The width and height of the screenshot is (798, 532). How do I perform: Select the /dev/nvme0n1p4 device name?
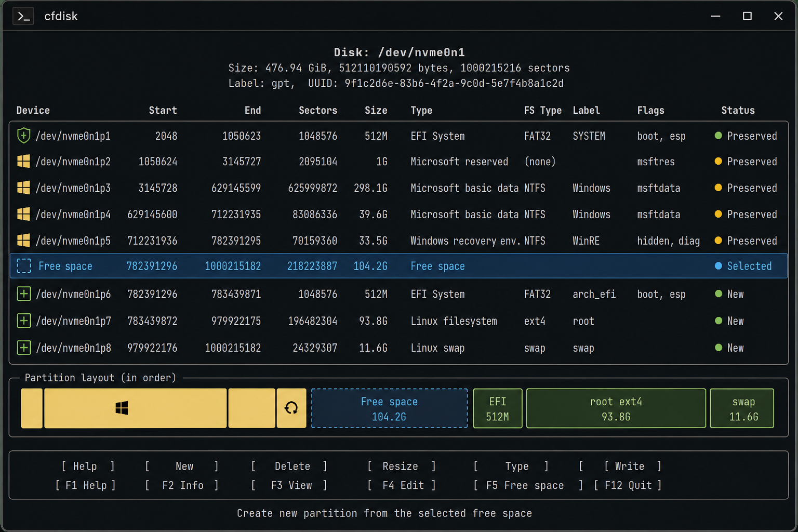click(x=73, y=214)
